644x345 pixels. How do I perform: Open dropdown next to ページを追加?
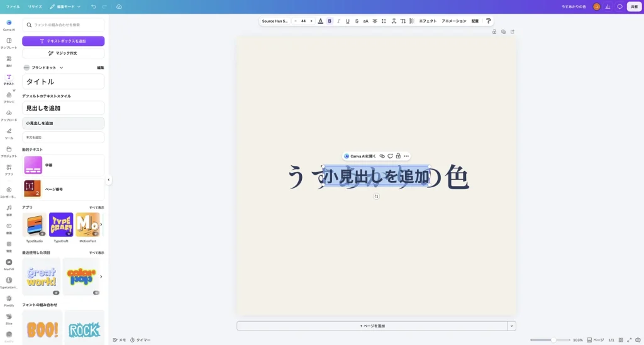pos(512,326)
